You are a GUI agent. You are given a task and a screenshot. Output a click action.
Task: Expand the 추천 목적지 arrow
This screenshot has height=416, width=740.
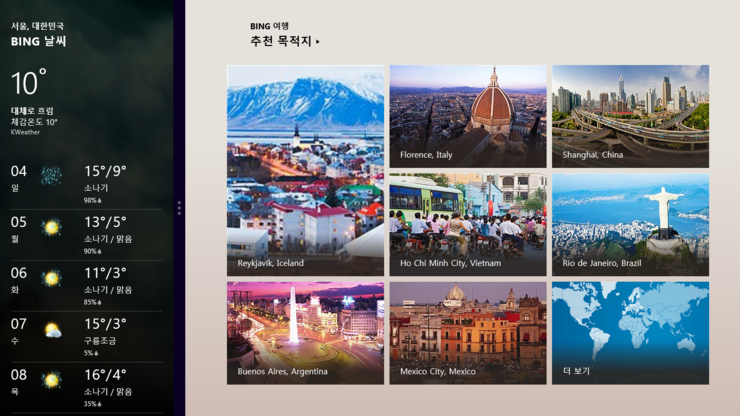coord(318,42)
